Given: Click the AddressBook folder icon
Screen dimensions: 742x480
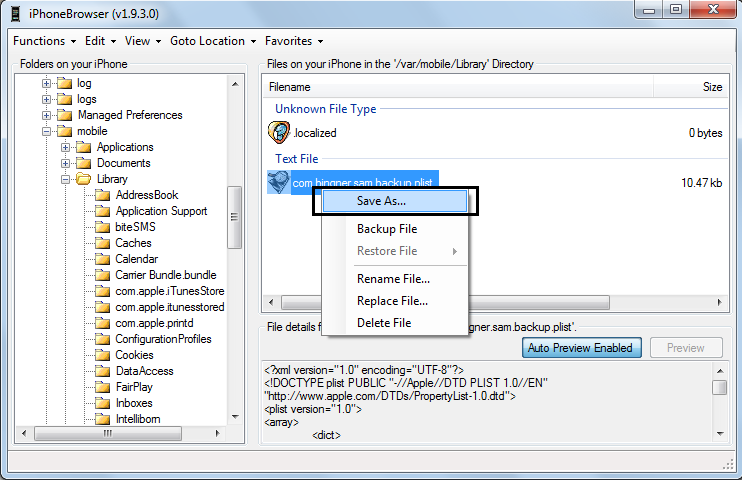Looking at the screenshot, I should click(102, 196).
